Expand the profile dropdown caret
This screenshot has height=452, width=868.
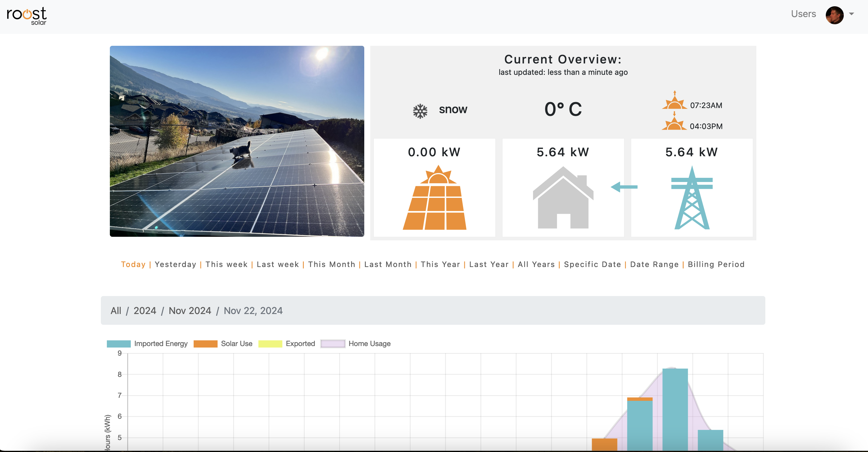point(851,14)
